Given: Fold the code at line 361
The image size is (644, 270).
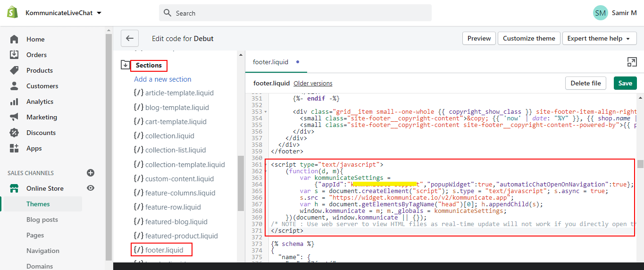Looking at the screenshot, I should click(x=266, y=165).
